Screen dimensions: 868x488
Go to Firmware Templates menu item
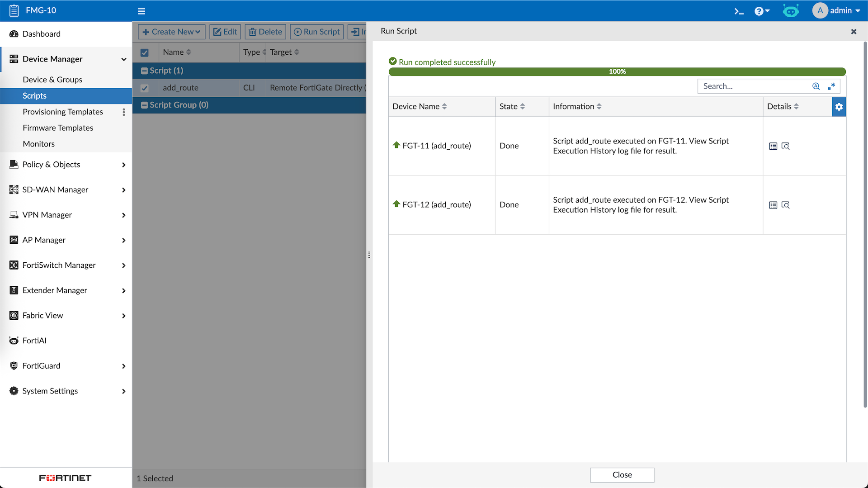click(58, 128)
